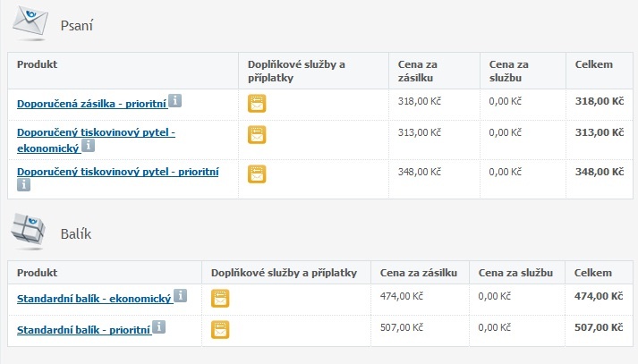Click info icon beside Standardní balík - prioritní
The height and width of the screenshot is (364, 638).
click(158, 327)
